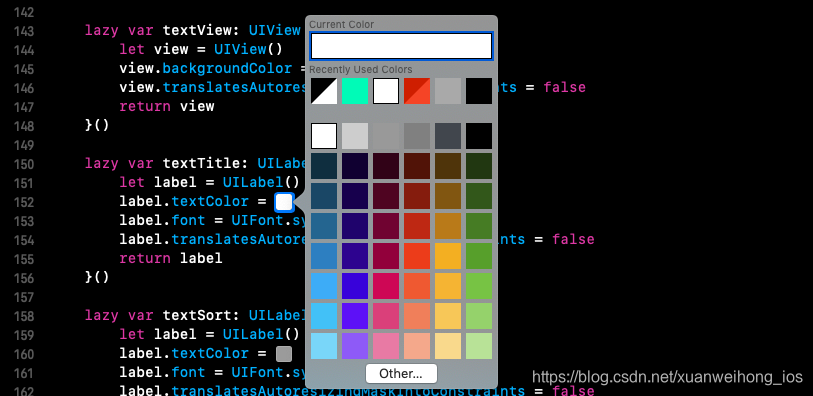Screen dimensions: 813x396
Task: Choose the black recently used color
Action: [x=479, y=91]
